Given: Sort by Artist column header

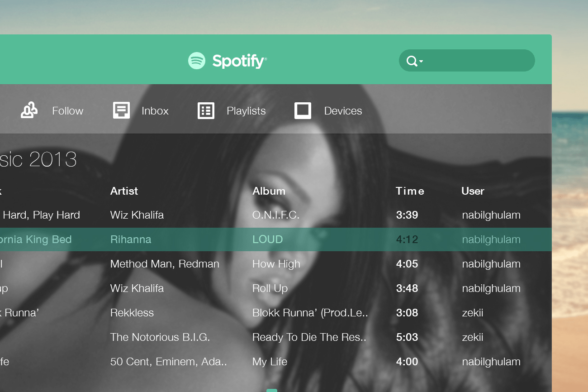Looking at the screenshot, I should click(x=124, y=191).
